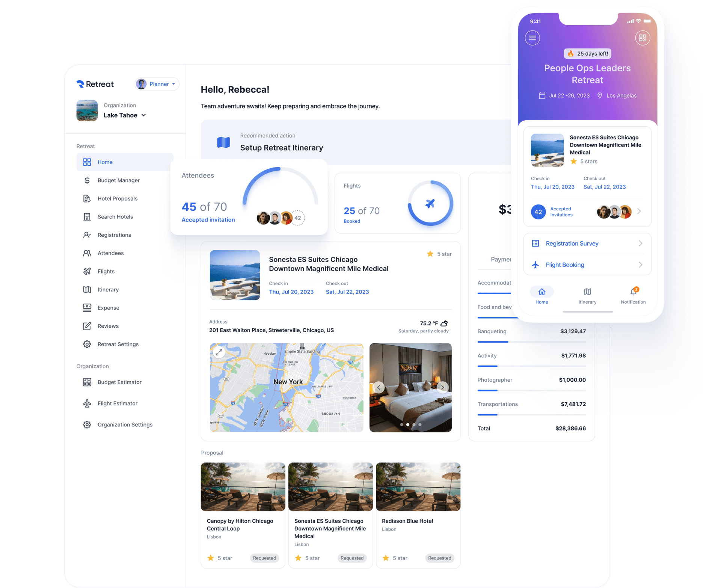Click the Budget Estimator calculator icon

click(87, 382)
